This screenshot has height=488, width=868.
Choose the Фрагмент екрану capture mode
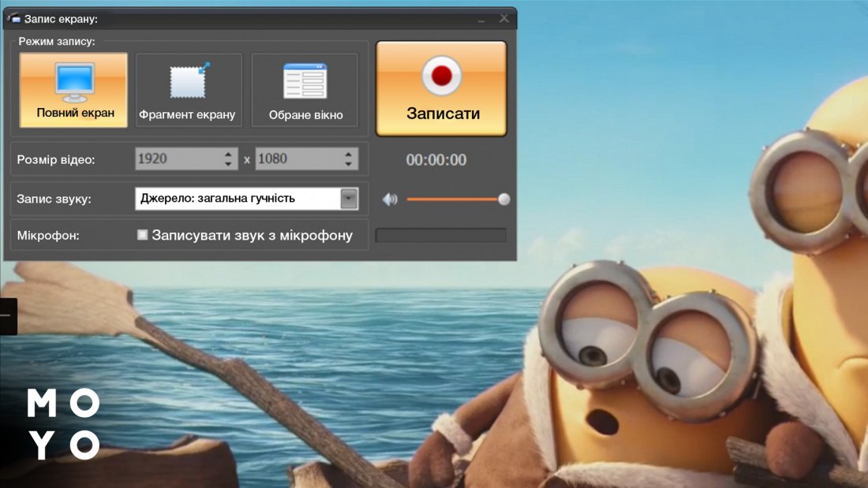pyautogui.click(x=187, y=90)
